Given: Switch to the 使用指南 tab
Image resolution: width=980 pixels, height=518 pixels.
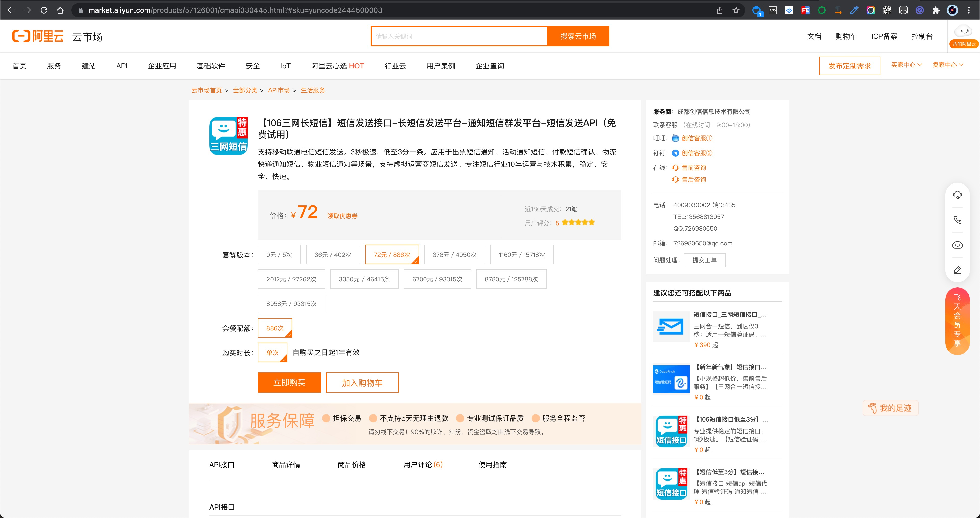Looking at the screenshot, I should (492, 464).
